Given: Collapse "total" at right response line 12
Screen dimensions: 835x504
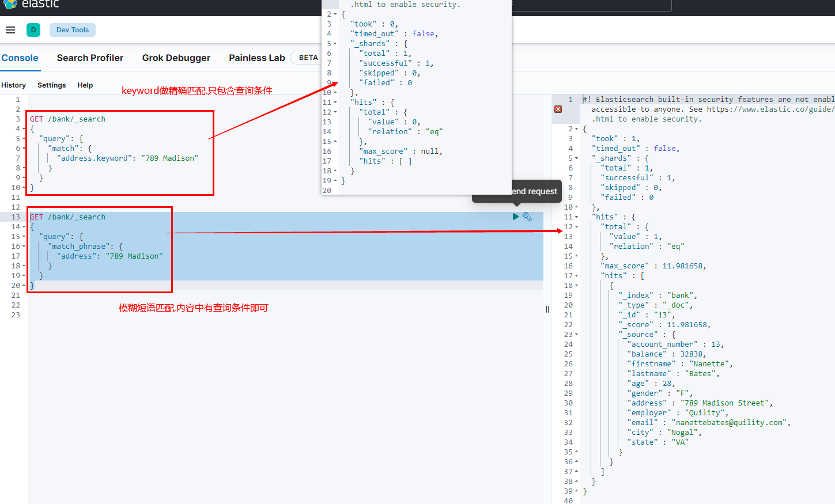Looking at the screenshot, I should pyautogui.click(x=577, y=227).
